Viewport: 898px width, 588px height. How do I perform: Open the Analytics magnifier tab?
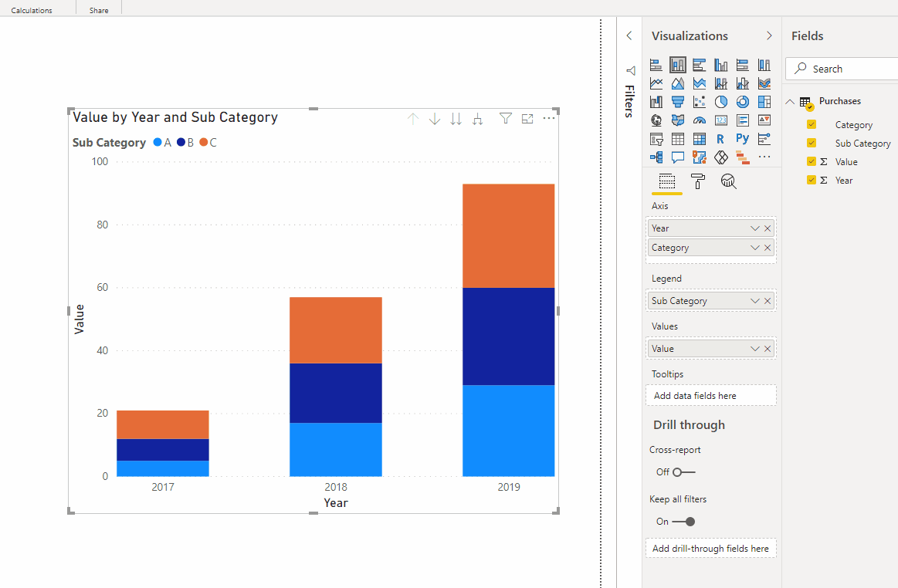tap(728, 181)
